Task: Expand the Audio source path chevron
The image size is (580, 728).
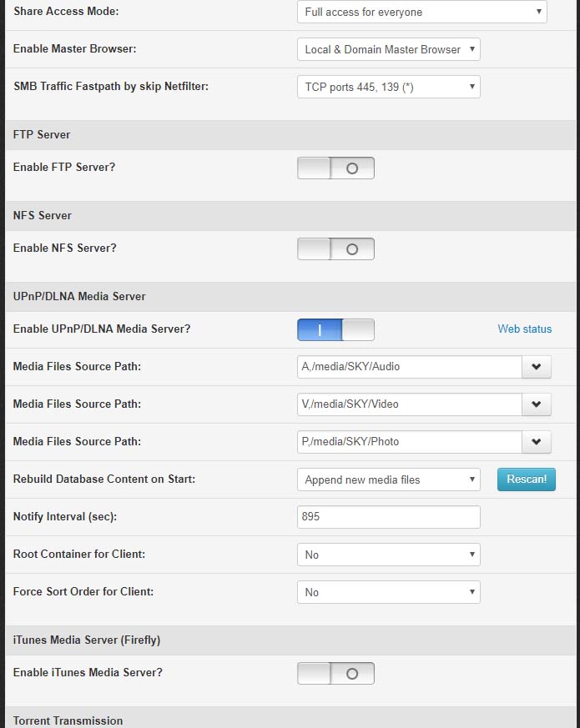Action: [537, 367]
